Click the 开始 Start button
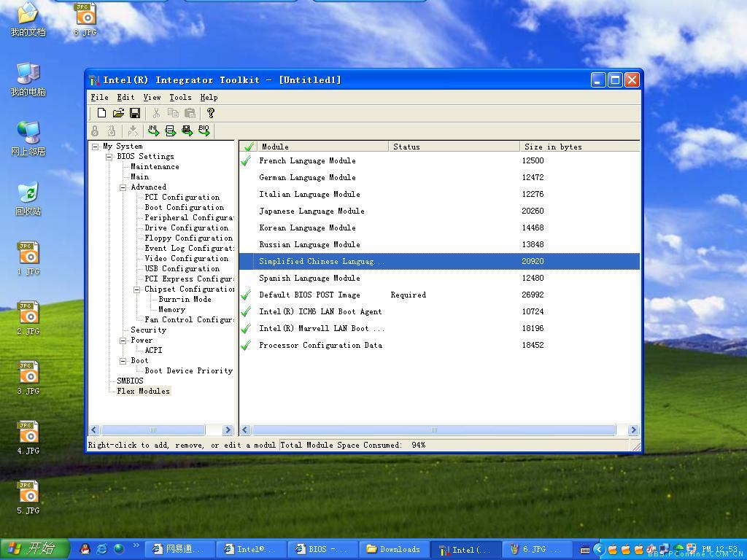 click(35, 549)
